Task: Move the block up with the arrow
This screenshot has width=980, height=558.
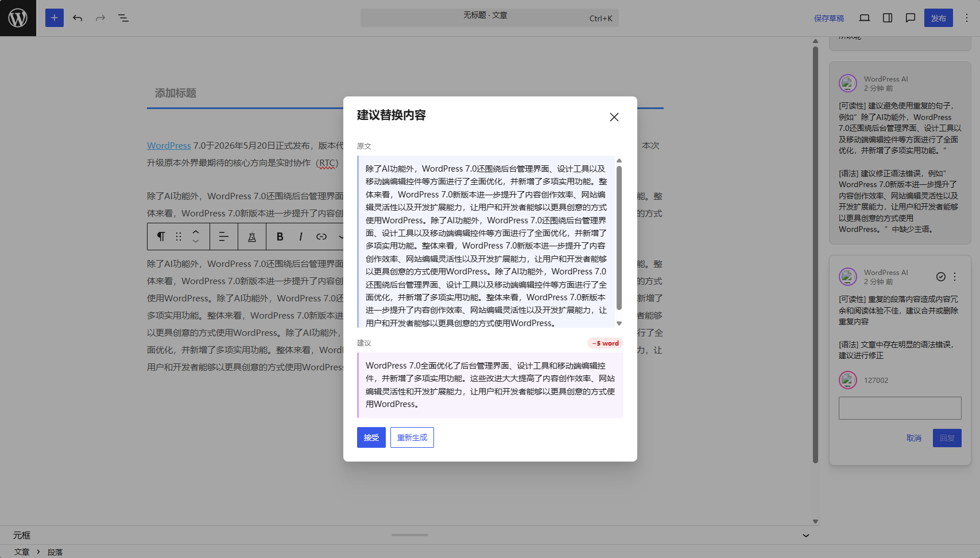Action: 196,232
